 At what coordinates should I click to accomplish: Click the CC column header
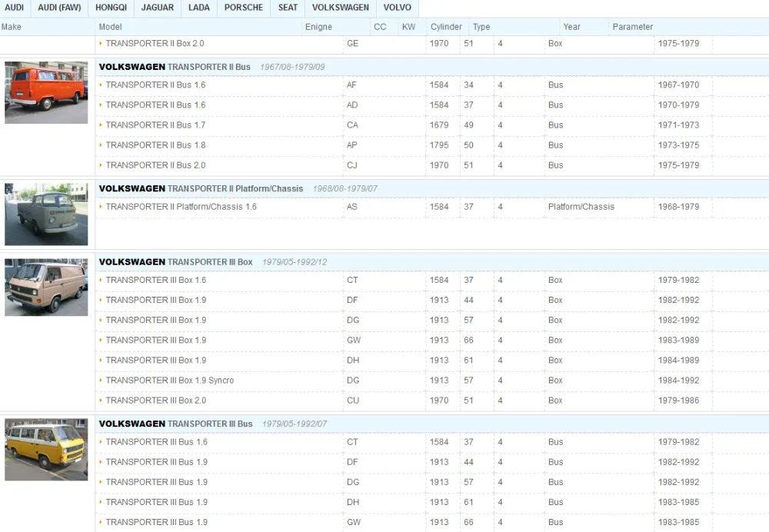point(380,27)
